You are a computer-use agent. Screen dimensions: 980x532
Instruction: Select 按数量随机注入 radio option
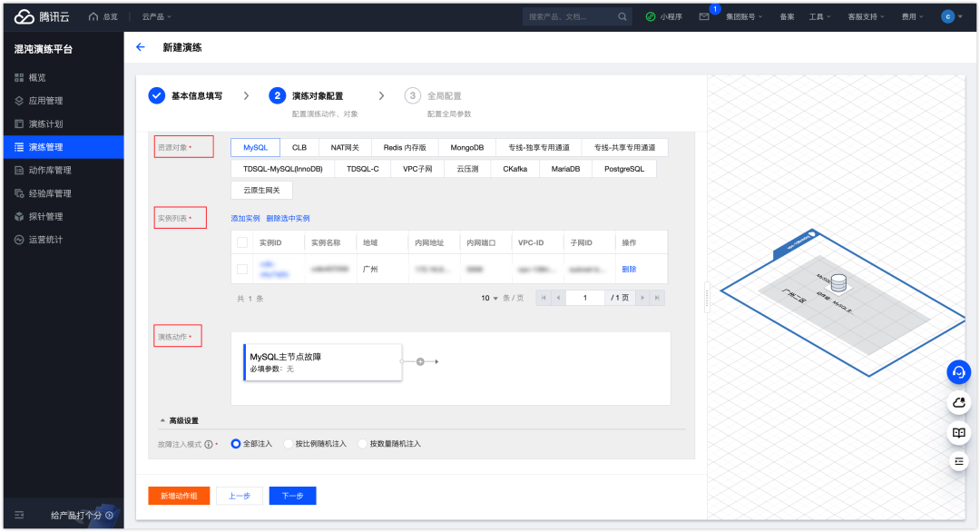[x=362, y=444]
